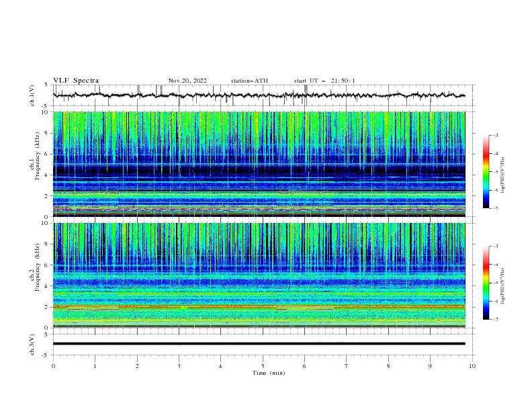This screenshot has width=532, height=411.
Task: Click the 'Time (min)' axis title
Action: 269,373
